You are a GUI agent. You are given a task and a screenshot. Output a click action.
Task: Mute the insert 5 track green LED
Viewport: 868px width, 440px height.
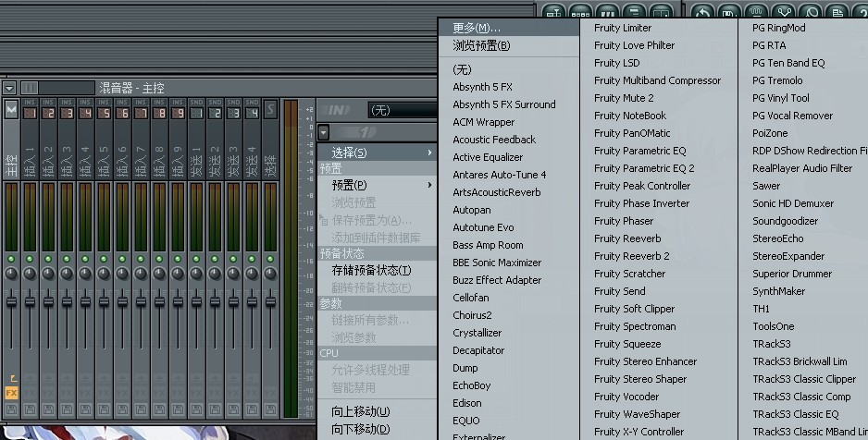(104, 259)
